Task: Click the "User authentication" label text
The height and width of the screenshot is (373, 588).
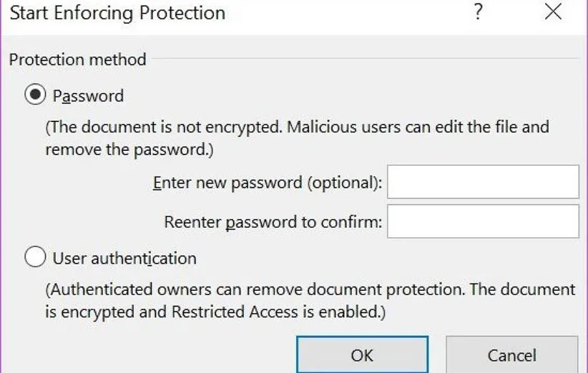Action: [124, 258]
